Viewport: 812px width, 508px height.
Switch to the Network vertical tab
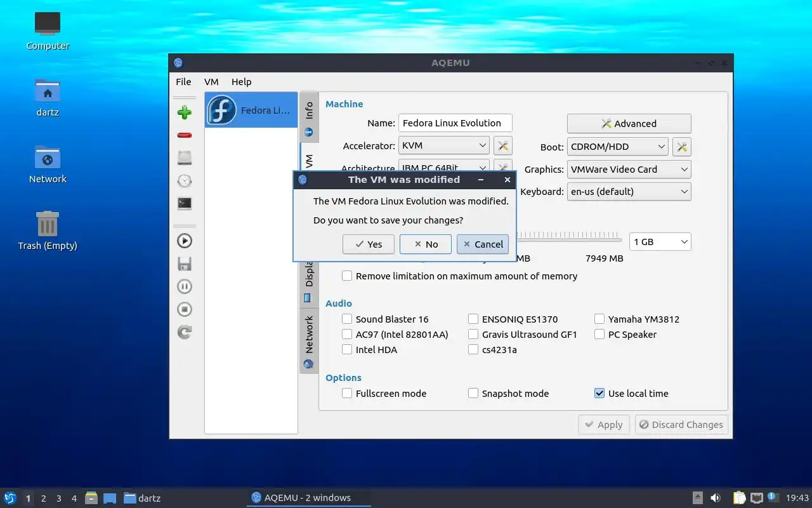click(309, 340)
